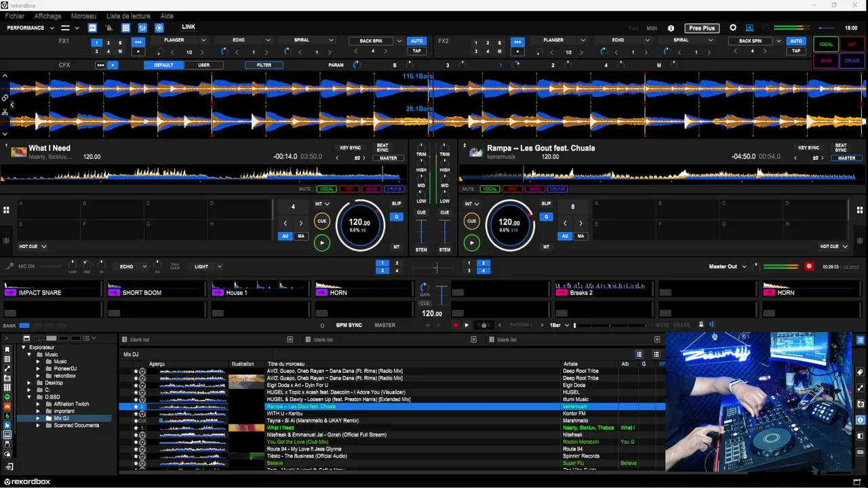Open deck 1 pad grid icon

pos(6,210)
